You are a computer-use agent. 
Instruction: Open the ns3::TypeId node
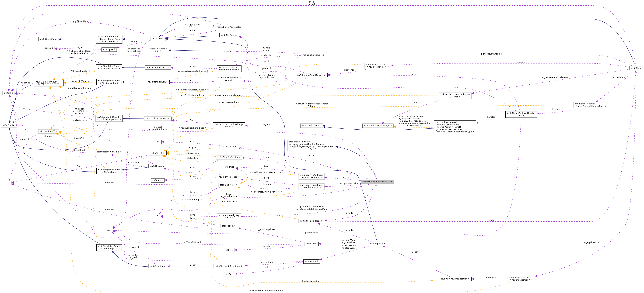(109, 49)
